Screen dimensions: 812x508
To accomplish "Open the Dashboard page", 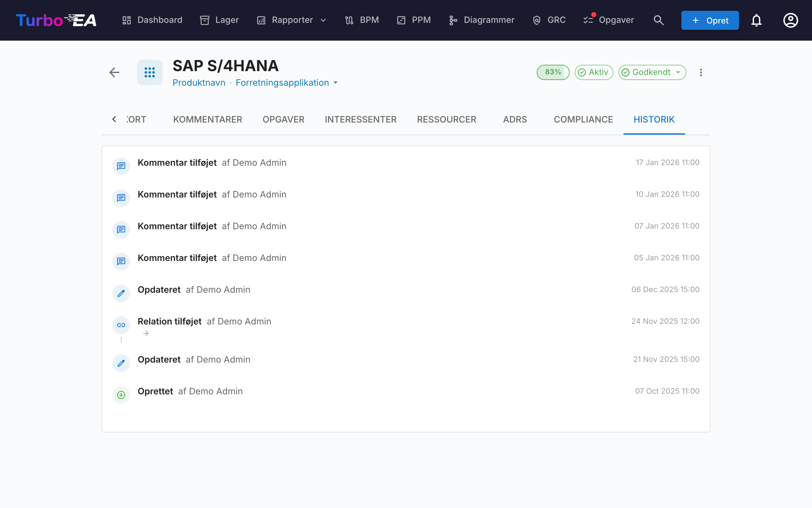I will pyautogui.click(x=152, y=20).
